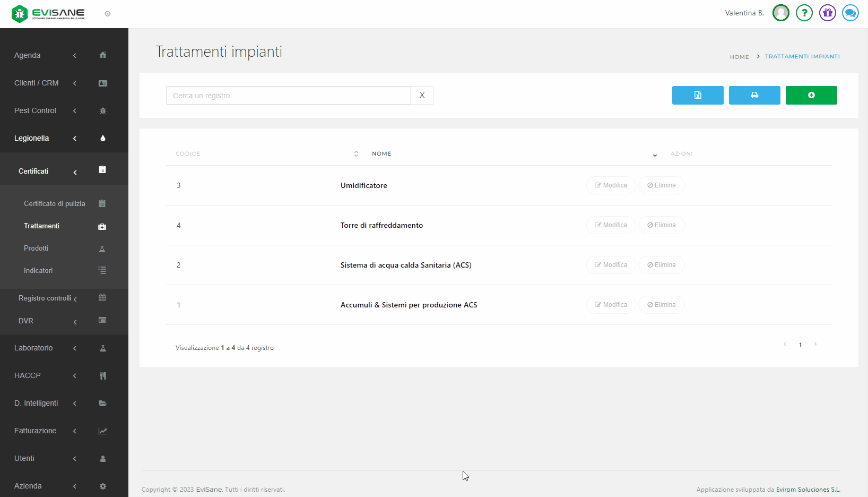868x497 pixels.
Task: Sort the table by Nome column
Action: 655,155
